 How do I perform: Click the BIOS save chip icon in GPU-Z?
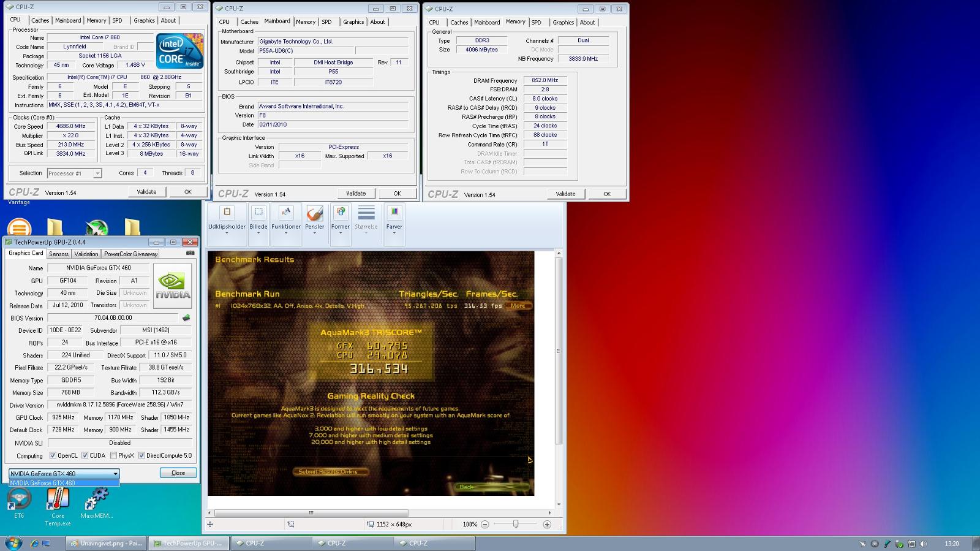coord(186,317)
